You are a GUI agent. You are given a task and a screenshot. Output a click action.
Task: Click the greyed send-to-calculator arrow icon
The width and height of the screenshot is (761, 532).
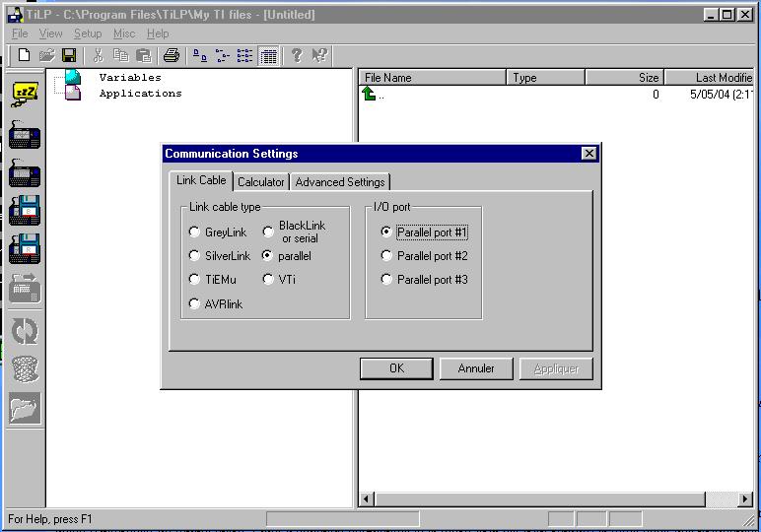[25, 288]
